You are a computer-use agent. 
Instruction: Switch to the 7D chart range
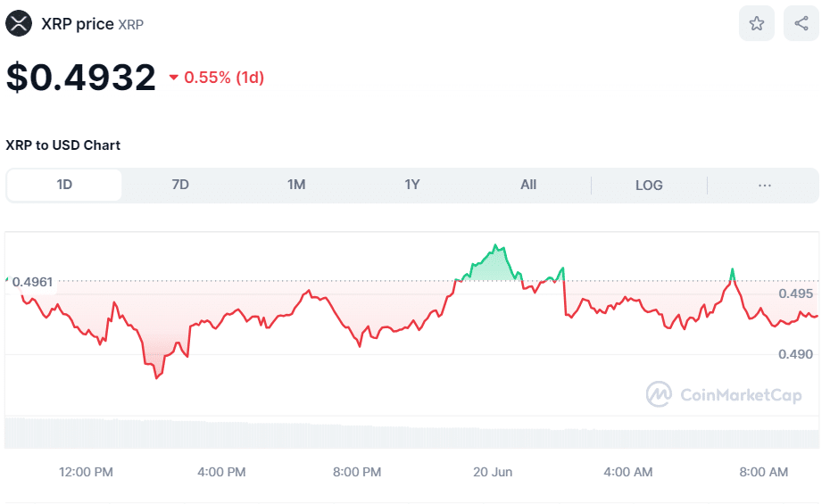(x=180, y=185)
